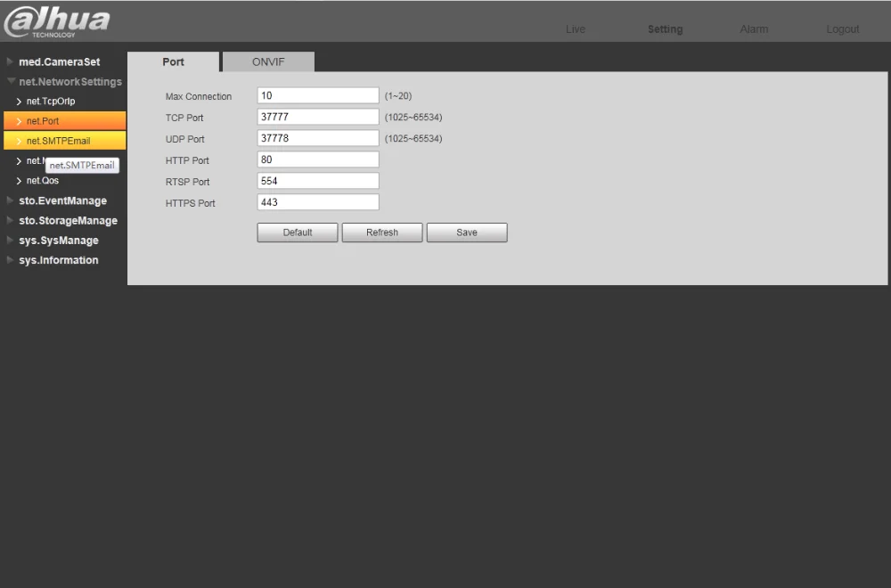This screenshot has height=588, width=891.
Task: Select net.Port in the sidebar
Action: 65,121
